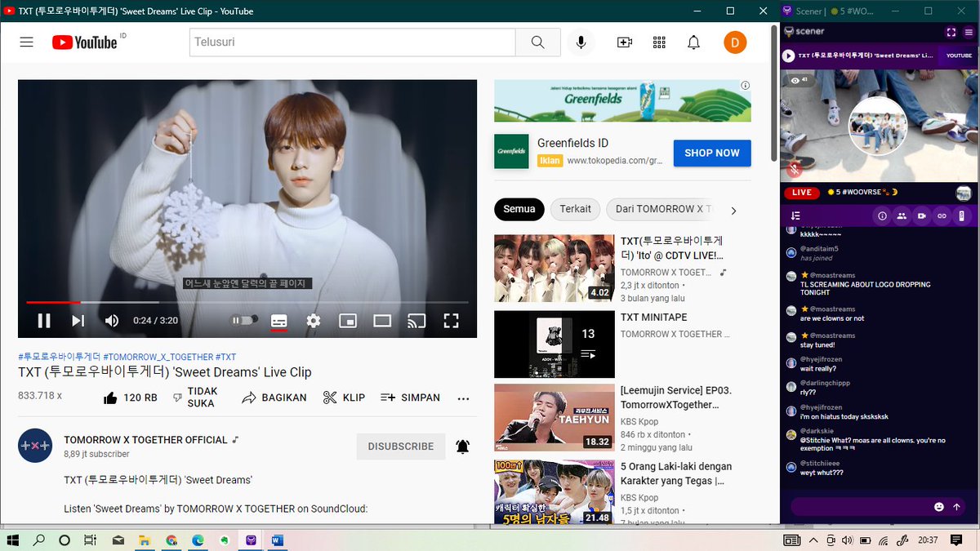The width and height of the screenshot is (980, 551).
Task: Toggle Scener full screen expand icon
Action: click(951, 32)
